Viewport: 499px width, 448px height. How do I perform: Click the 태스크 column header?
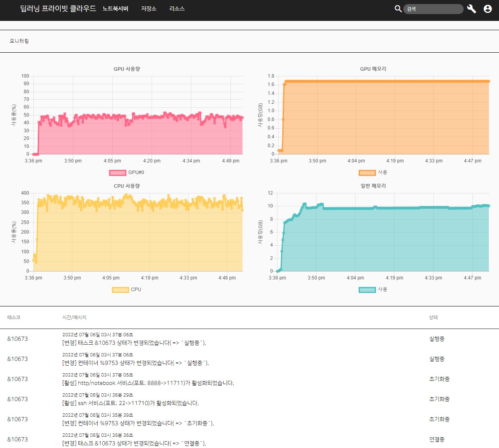[14, 317]
